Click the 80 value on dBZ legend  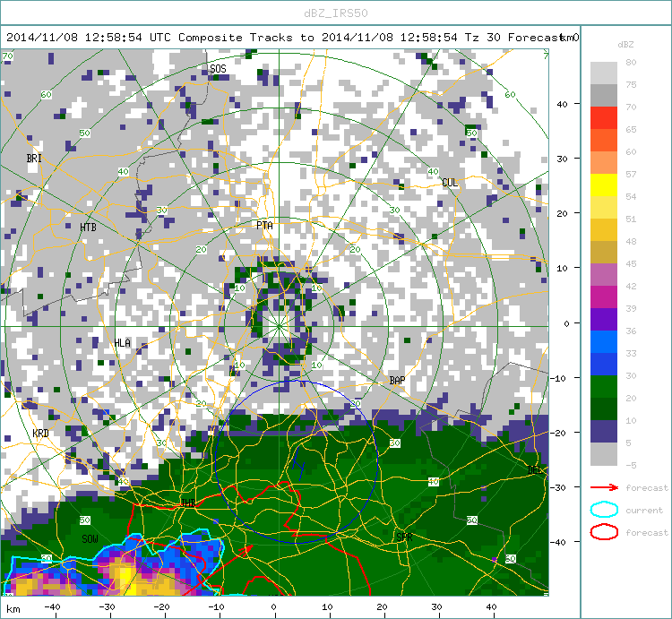pos(631,62)
